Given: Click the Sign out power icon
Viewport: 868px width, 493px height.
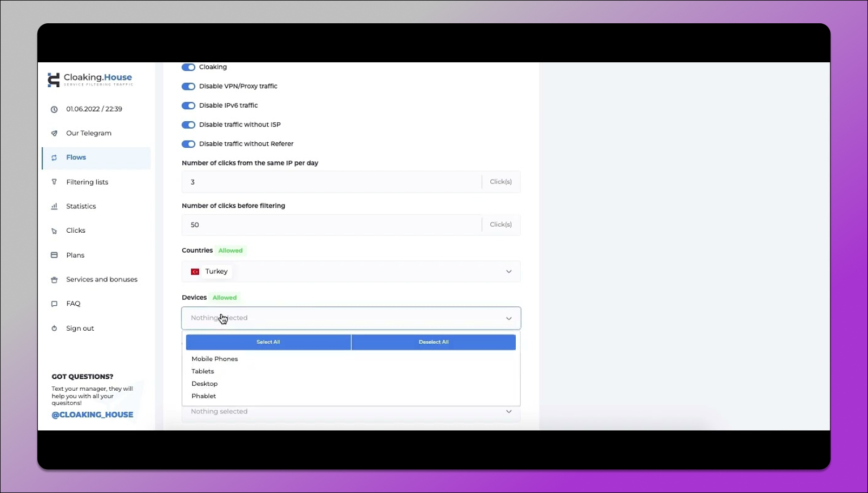Looking at the screenshot, I should (54, 328).
